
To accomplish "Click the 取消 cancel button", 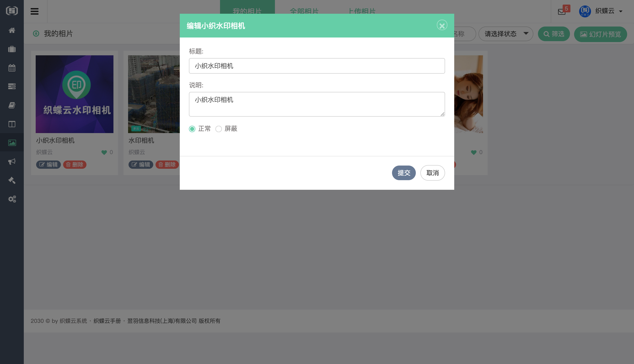I will 432,173.
